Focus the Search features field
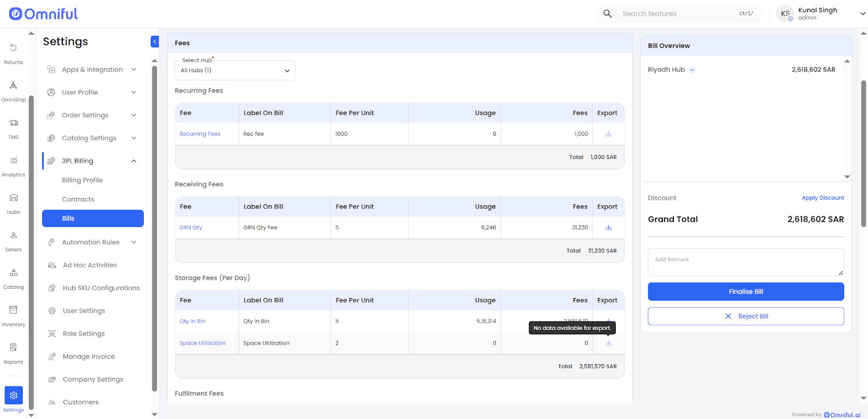This screenshot has width=868, height=419. 678,14
